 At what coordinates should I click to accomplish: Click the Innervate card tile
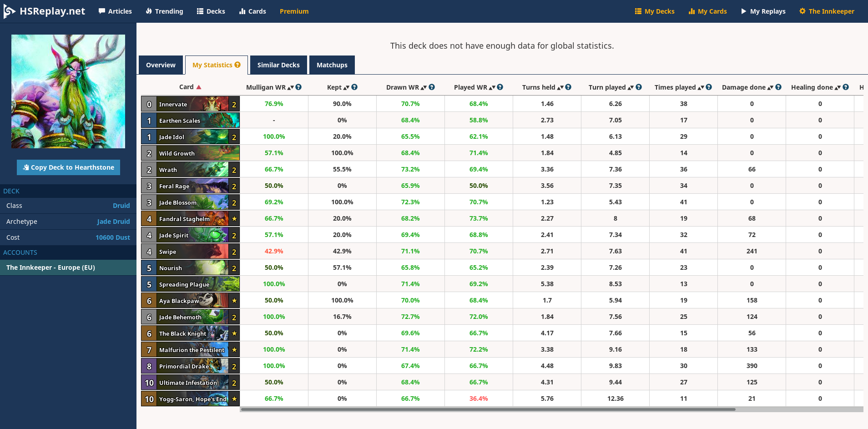tap(190, 104)
